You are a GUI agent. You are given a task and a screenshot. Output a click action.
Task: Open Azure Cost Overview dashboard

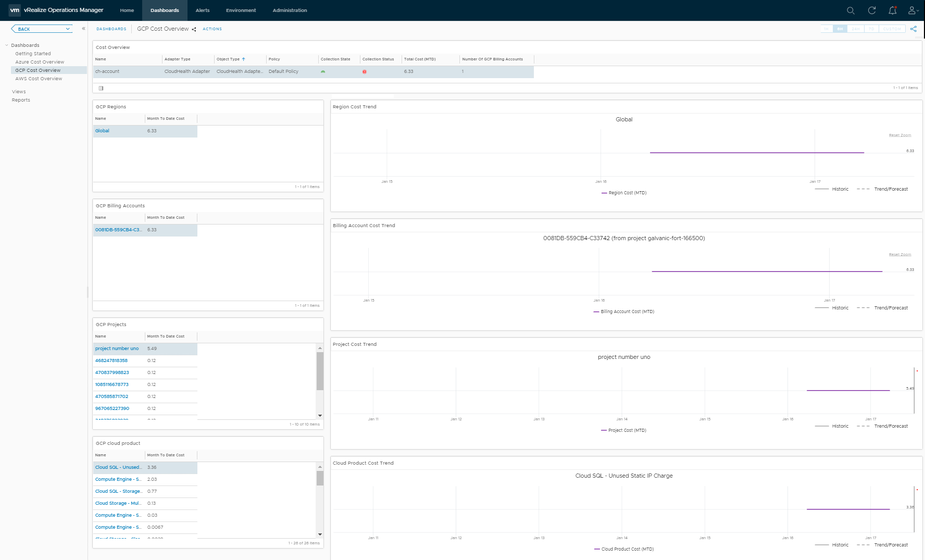(x=40, y=62)
